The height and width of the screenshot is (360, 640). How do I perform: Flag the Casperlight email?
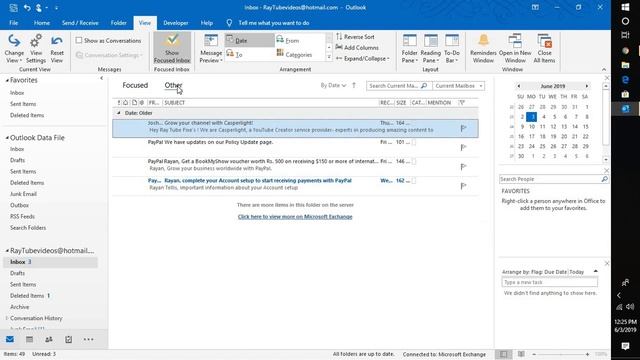pos(463,128)
